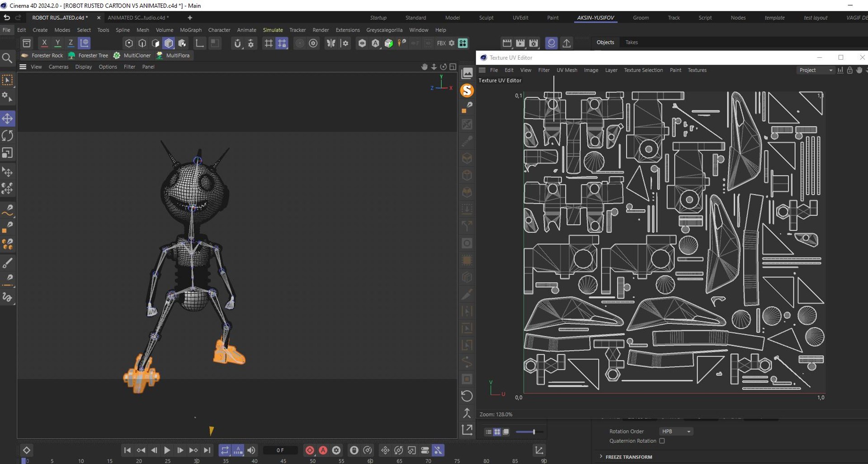This screenshot has height=464, width=868.
Task: Open the viewport Display menu
Action: point(84,67)
